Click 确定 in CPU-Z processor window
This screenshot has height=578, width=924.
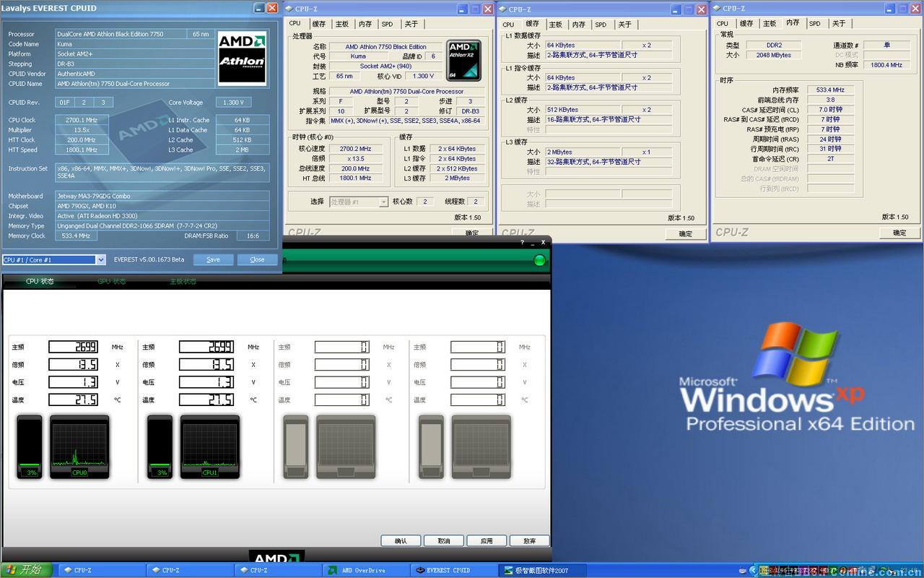[471, 233]
